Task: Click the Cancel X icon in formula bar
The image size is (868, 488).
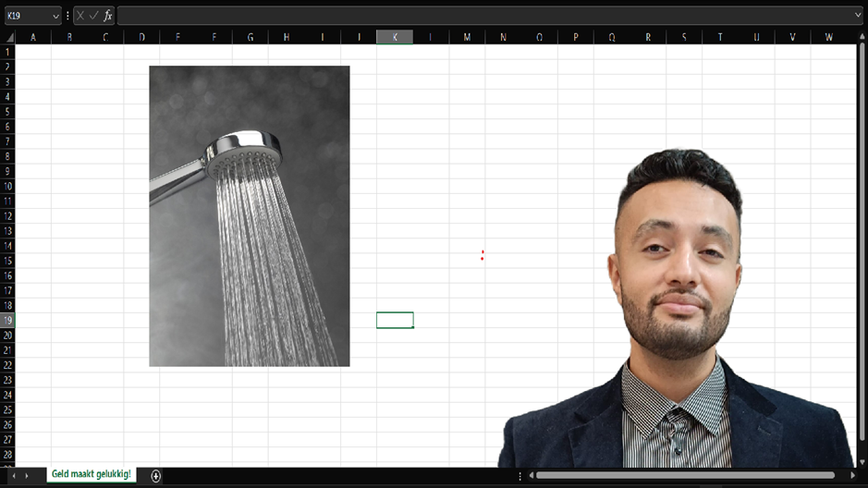Action: [x=80, y=16]
